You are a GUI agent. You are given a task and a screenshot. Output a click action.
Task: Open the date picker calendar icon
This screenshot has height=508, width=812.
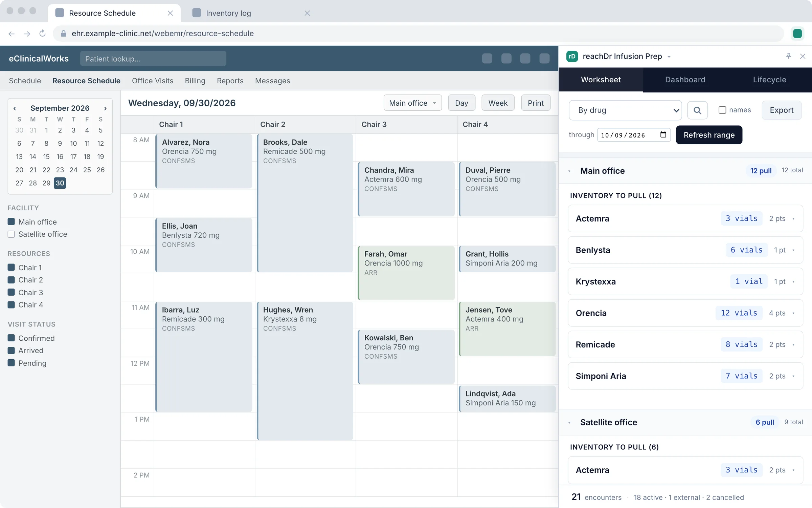(663, 135)
